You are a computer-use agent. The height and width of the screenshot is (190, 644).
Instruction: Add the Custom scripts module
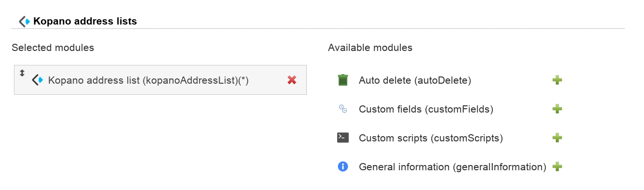tap(557, 138)
